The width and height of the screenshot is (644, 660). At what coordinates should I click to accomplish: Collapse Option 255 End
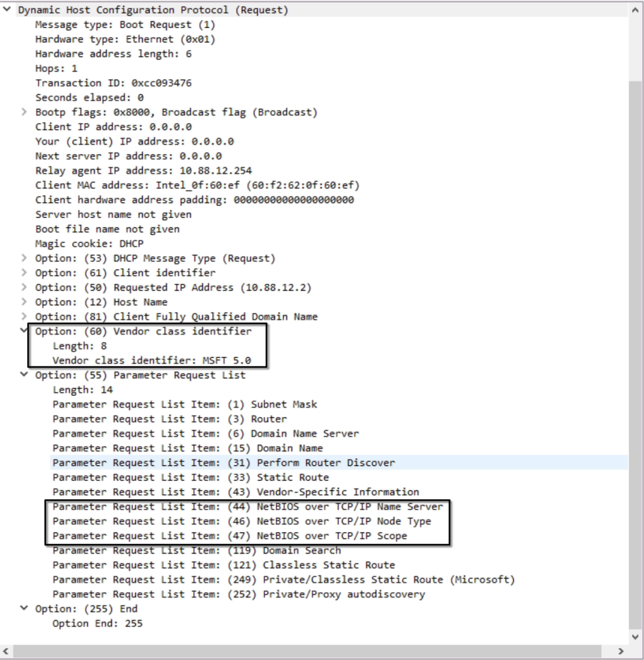pos(24,608)
